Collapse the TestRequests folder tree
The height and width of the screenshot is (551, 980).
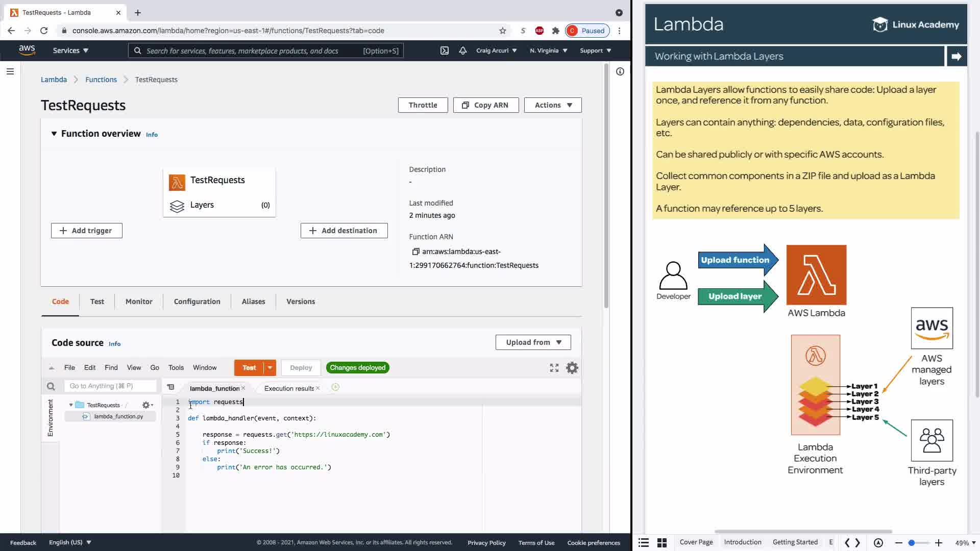[71, 405]
